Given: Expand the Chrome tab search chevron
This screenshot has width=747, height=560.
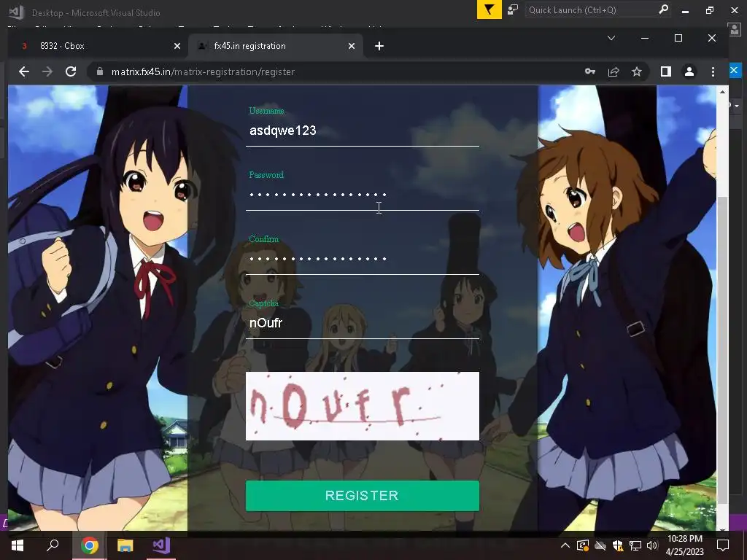Looking at the screenshot, I should [x=611, y=38].
